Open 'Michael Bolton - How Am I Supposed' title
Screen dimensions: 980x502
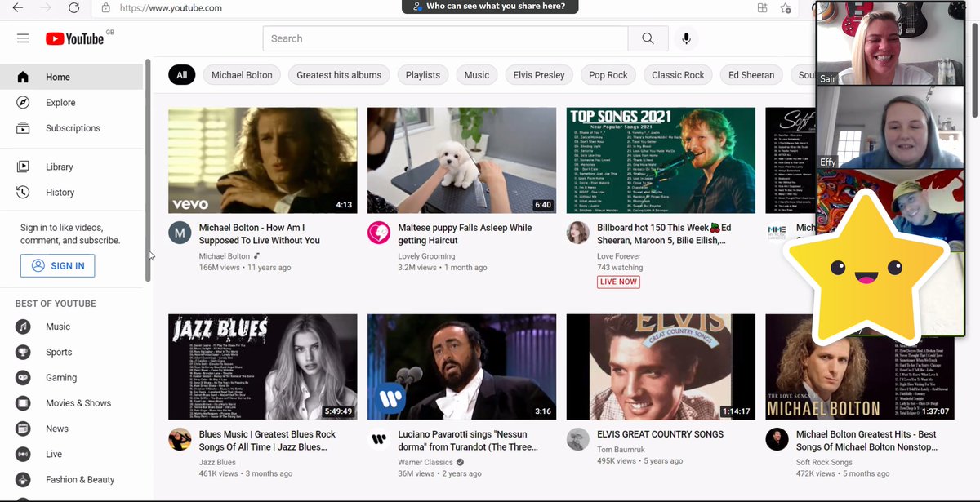pos(260,234)
